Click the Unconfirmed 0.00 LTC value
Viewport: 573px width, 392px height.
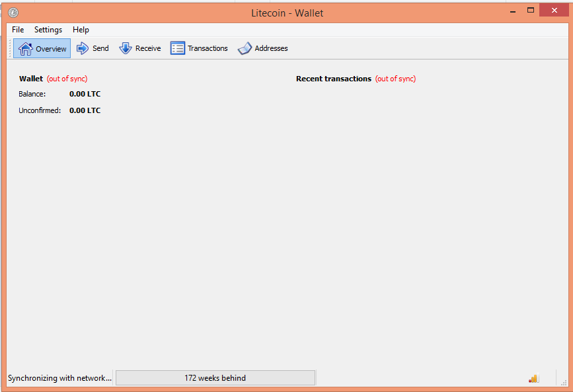pyautogui.click(x=85, y=110)
